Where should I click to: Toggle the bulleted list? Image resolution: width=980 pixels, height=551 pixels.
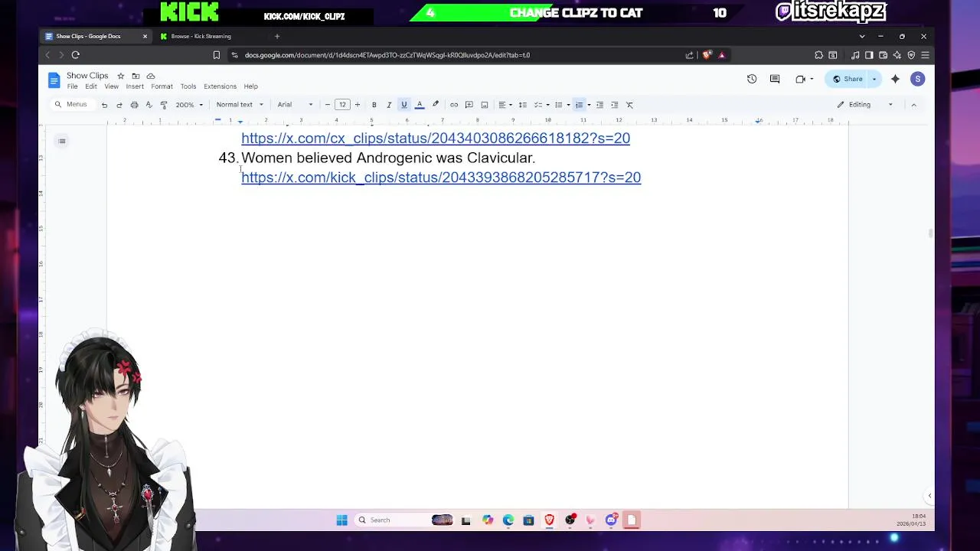(559, 105)
